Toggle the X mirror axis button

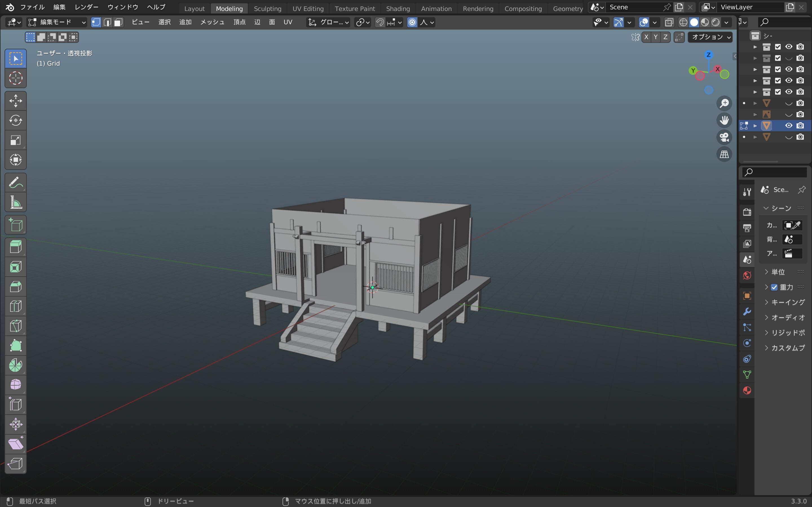tap(646, 37)
